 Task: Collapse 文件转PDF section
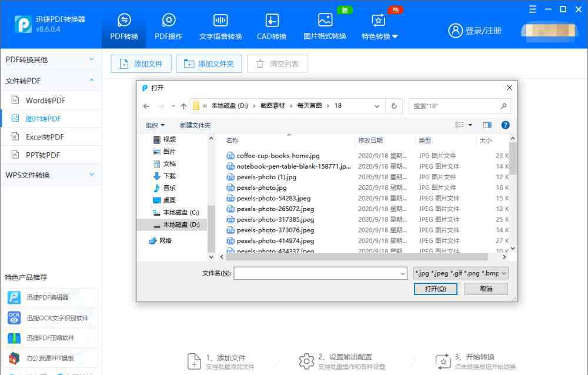click(x=51, y=81)
